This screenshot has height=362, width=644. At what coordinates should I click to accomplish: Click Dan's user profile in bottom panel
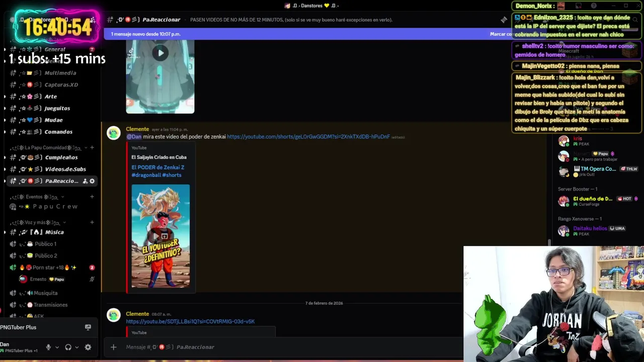[20, 347]
